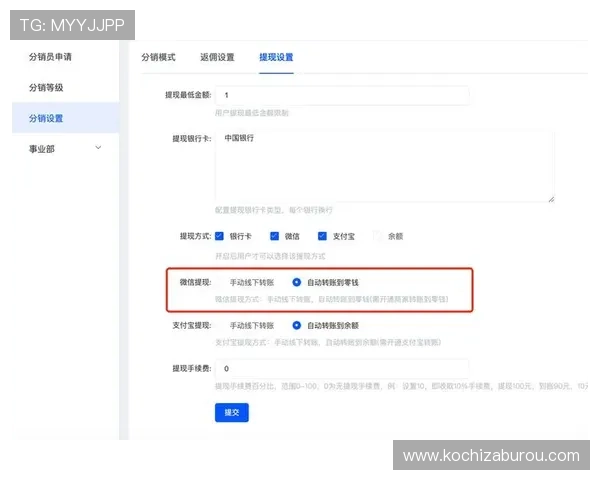This screenshot has height=480, width=600.
Task: Click inside the 提现银行卡 textarea
Action: point(385,166)
